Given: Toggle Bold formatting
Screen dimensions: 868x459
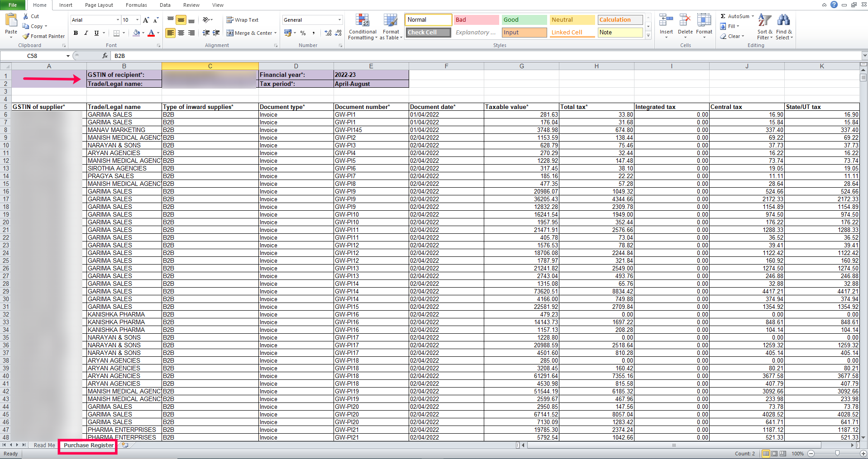Looking at the screenshot, I should point(76,33).
